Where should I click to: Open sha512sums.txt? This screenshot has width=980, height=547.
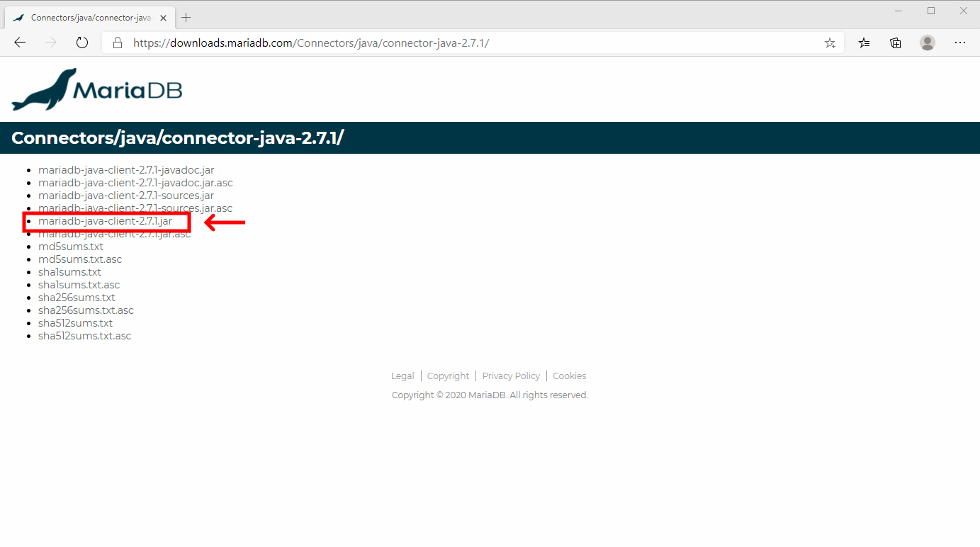(x=75, y=323)
